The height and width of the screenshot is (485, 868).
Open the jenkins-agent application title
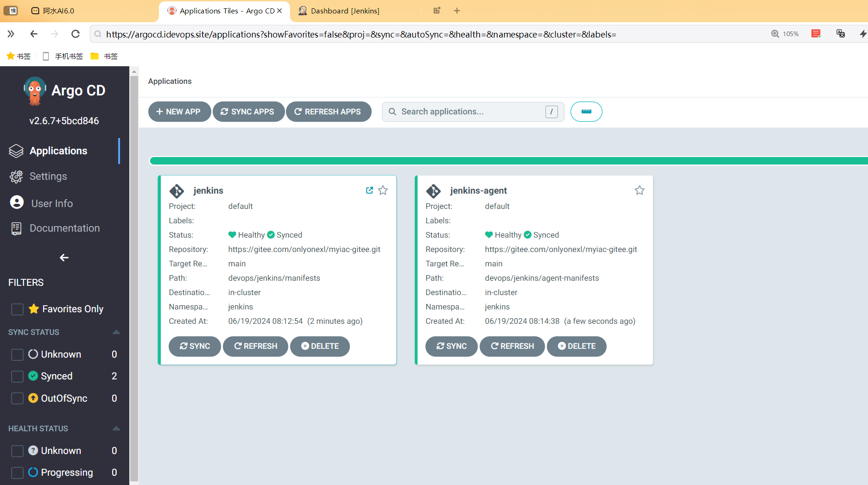479,190
